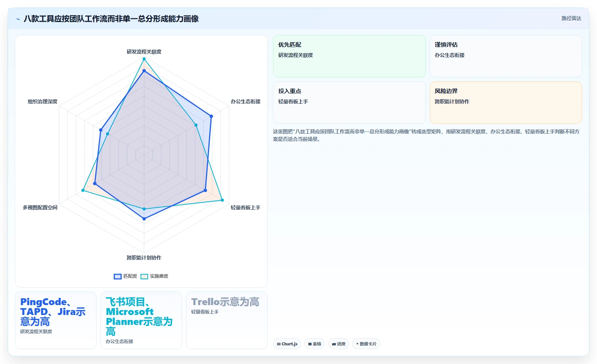597x364 pixels.
Task: Click the 组织治理深度 radar axis label
Action: pyautogui.click(x=43, y=101)
